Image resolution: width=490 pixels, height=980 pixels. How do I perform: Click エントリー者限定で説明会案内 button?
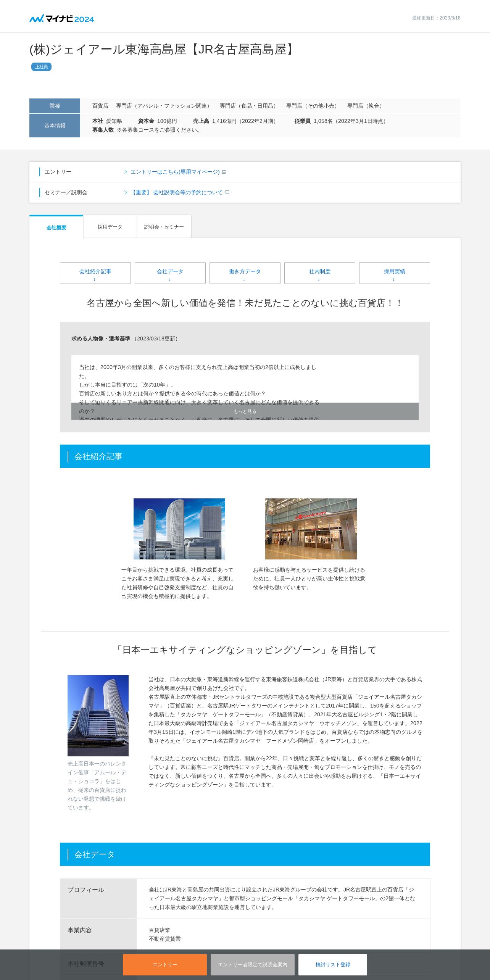pos(253,965)
